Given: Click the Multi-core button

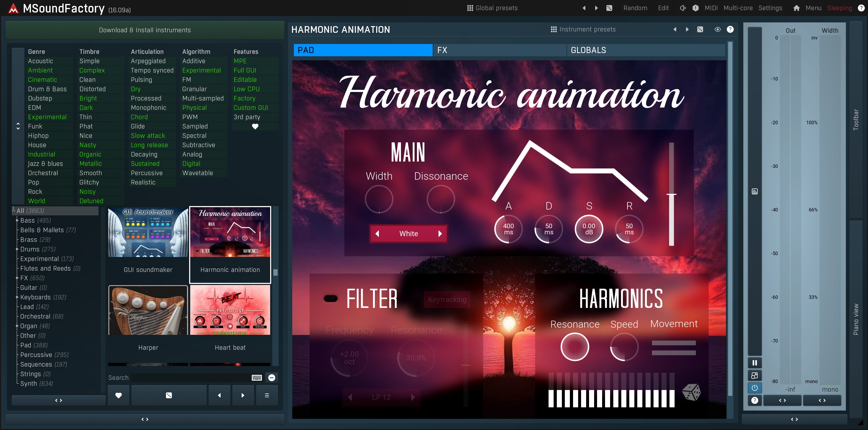Looking at the screenshot, I should point(738,8).
